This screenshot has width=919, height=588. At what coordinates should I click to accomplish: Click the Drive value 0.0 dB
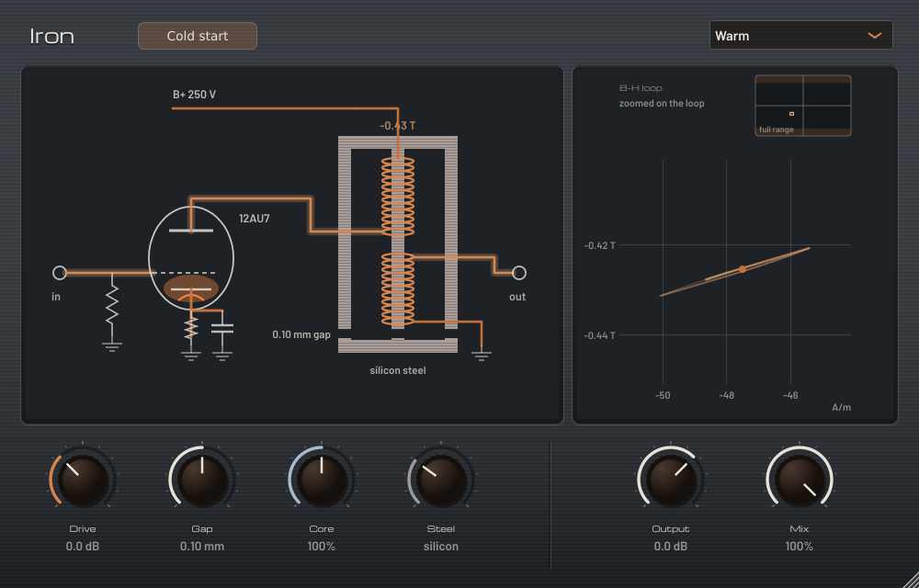(83, 547)
